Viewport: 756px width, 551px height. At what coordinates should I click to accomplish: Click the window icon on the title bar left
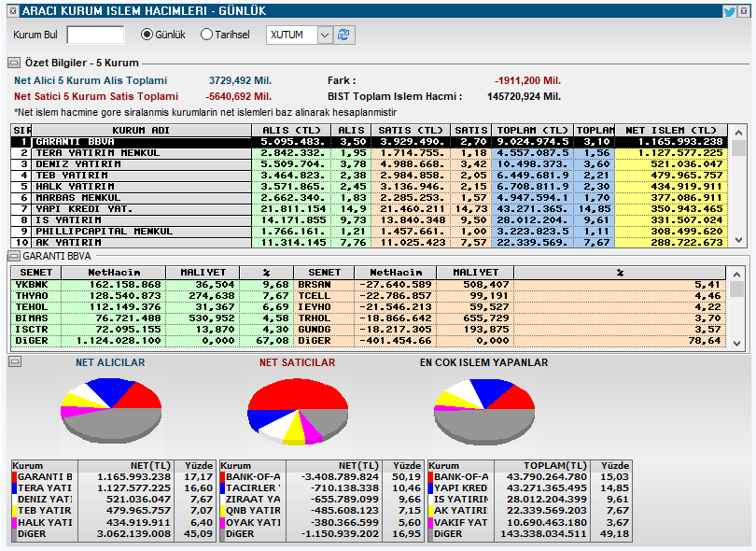coord(11,10)
